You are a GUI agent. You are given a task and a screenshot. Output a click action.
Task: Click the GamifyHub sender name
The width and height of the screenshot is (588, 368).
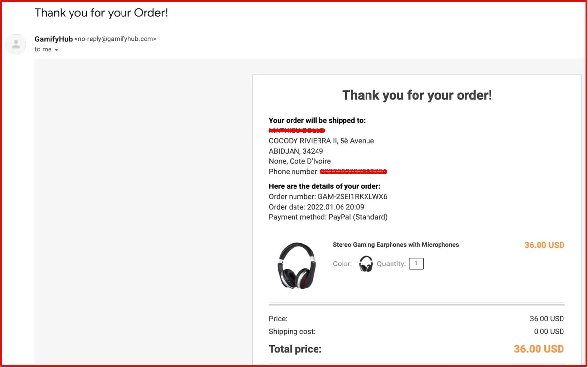click(x=53, y=39)
